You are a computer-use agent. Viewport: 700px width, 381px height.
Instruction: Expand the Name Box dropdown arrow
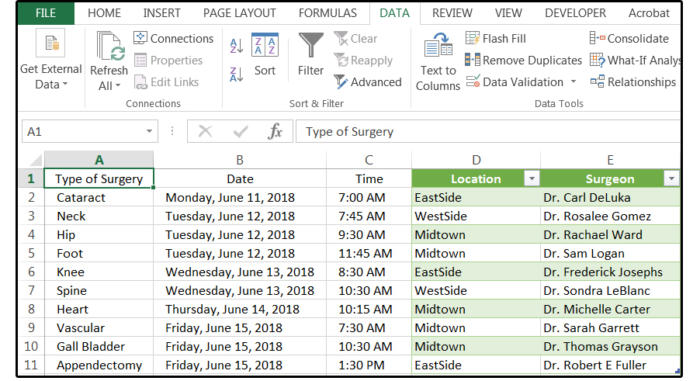[149, 131]
